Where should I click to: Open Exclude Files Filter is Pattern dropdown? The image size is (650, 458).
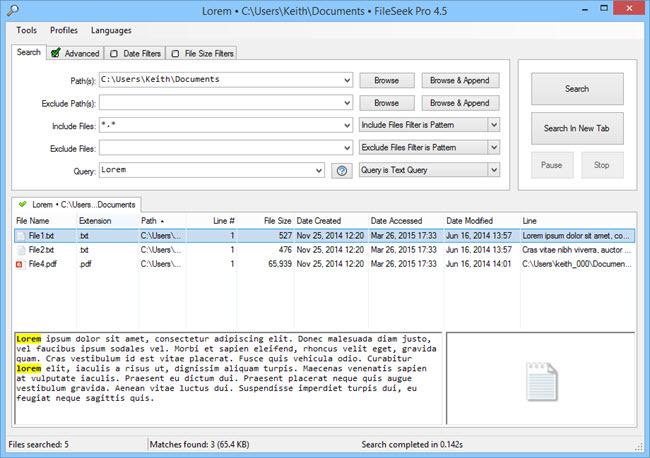click(x=429, y=148)
